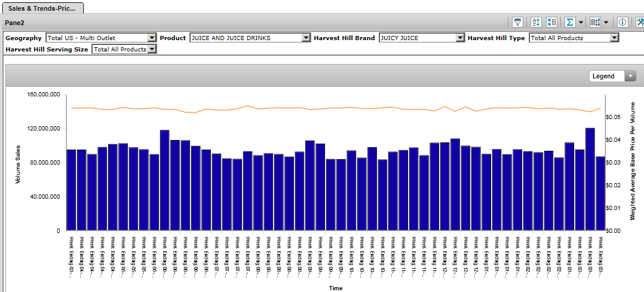
Task: Click the Sigma totals icon
Action: (570, 22)
